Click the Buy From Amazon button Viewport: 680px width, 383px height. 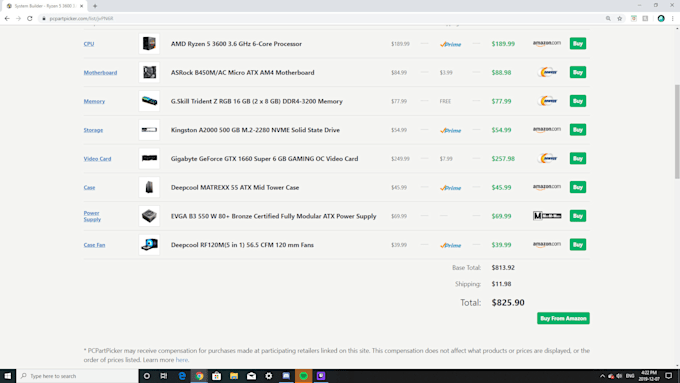click(563, 318)
